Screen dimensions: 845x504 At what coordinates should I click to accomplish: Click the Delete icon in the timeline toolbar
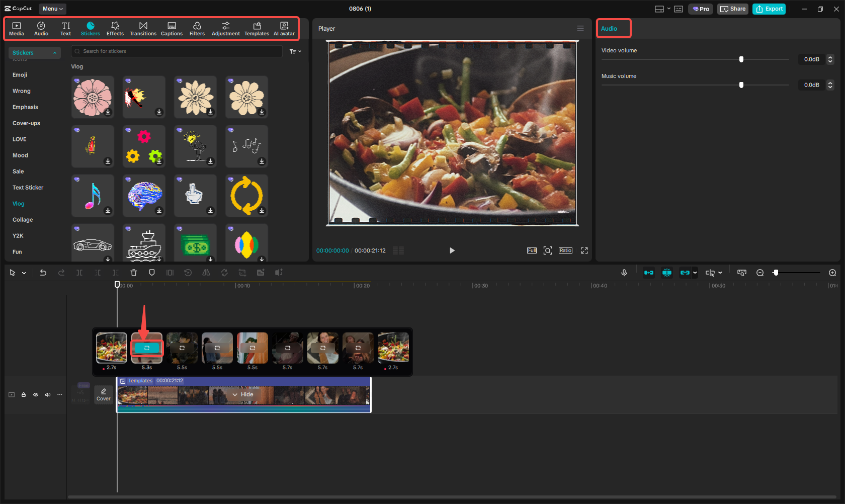coord(133,273)
